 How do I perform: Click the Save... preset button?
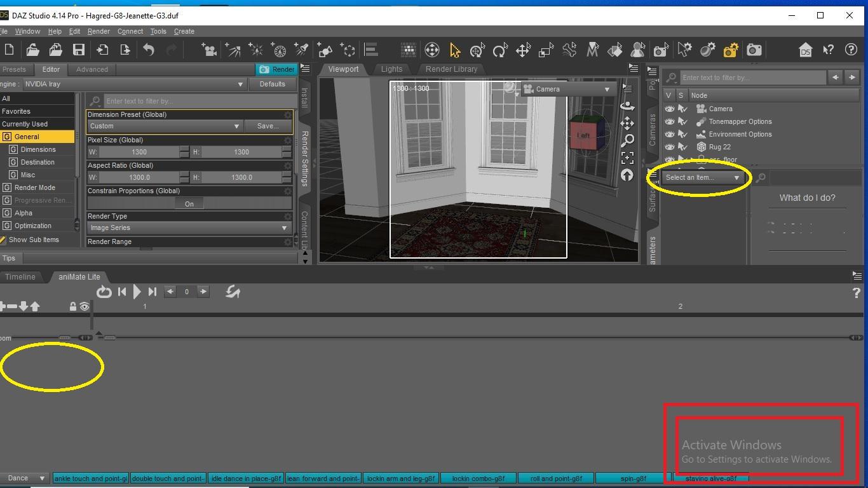point(268,126)
